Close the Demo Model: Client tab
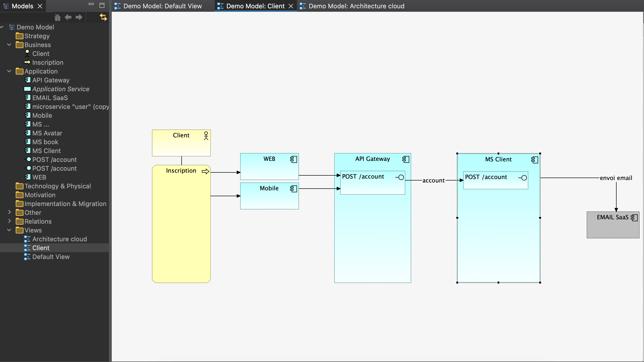This screenshot has width=644, height=362. coord(291,6)
